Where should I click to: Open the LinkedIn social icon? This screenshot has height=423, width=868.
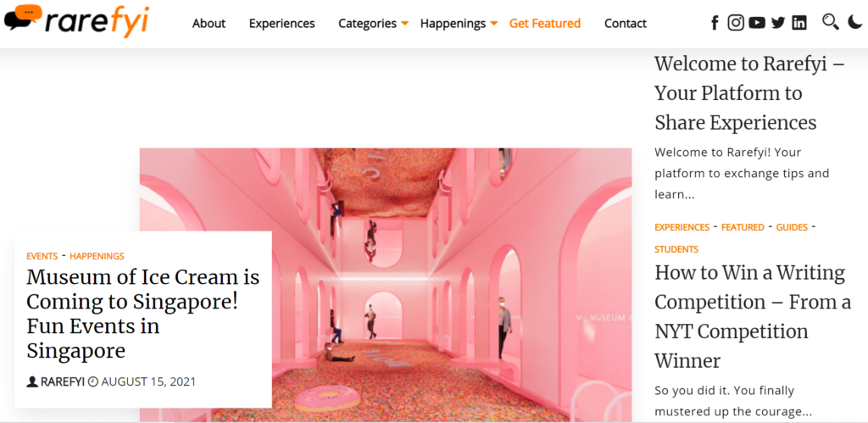pos(799,23)
